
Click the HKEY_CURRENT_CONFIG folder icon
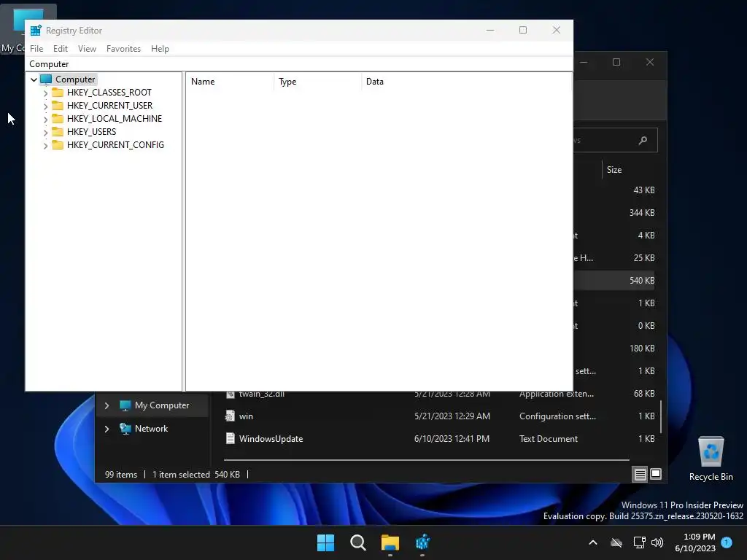(58, 144)
